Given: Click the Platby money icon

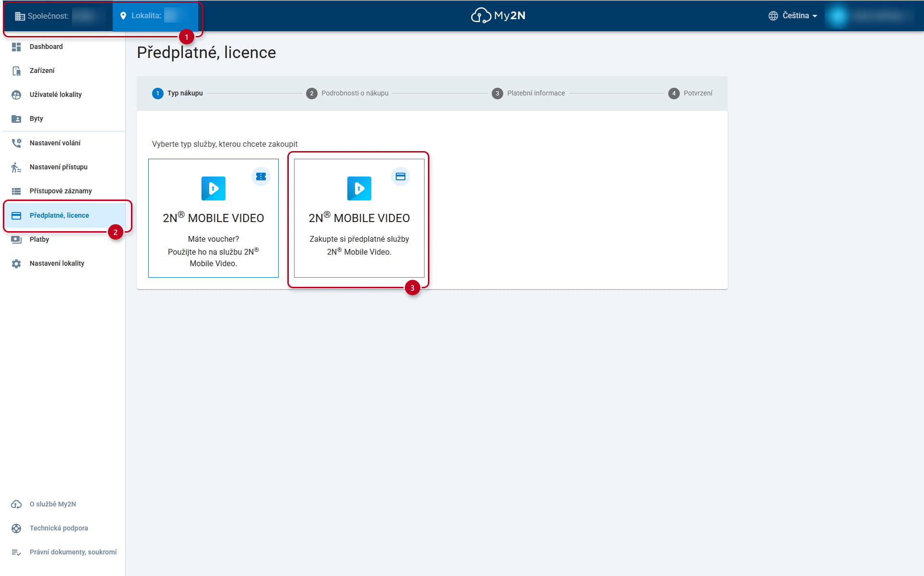Looking at the screenshot, I should point(16,239).
